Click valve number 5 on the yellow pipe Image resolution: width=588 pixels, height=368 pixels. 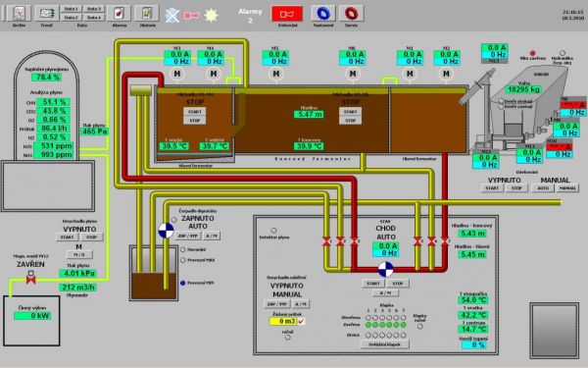tap(417, 241)
